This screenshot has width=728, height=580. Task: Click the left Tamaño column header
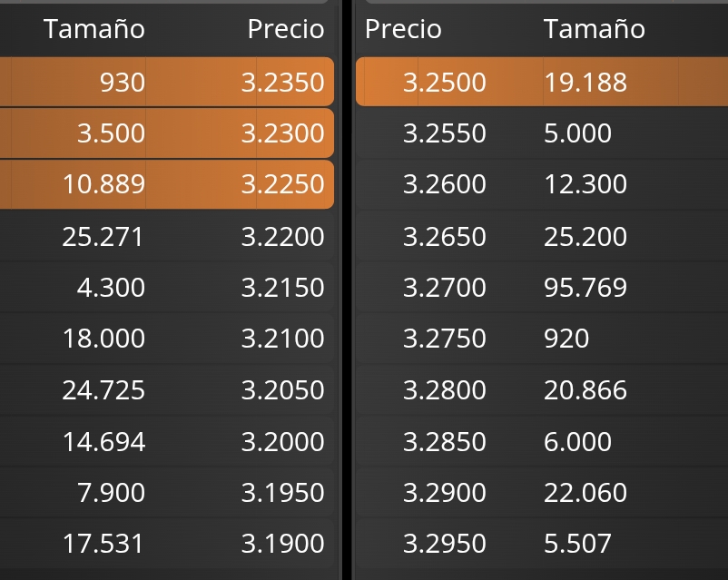(94, 29)
